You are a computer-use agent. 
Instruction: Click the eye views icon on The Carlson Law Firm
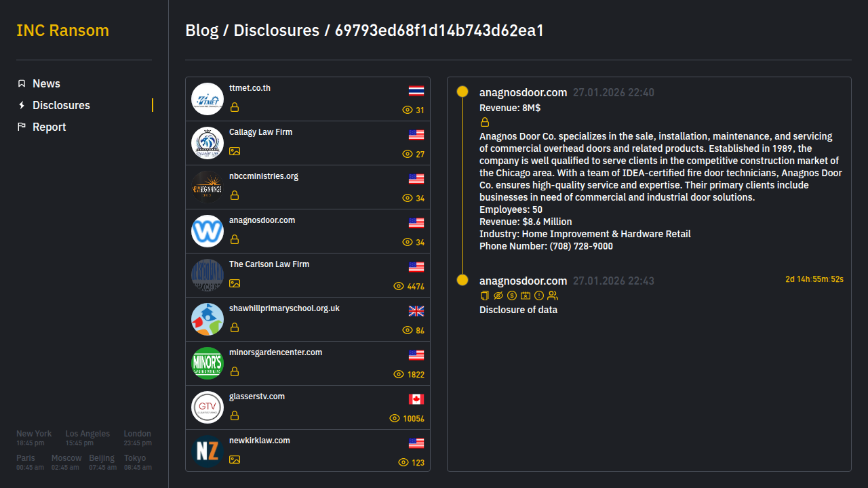[399, 286]
